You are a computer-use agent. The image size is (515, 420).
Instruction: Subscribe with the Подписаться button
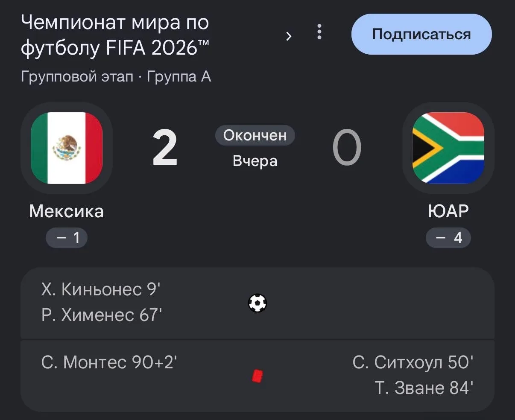point(421,34)
